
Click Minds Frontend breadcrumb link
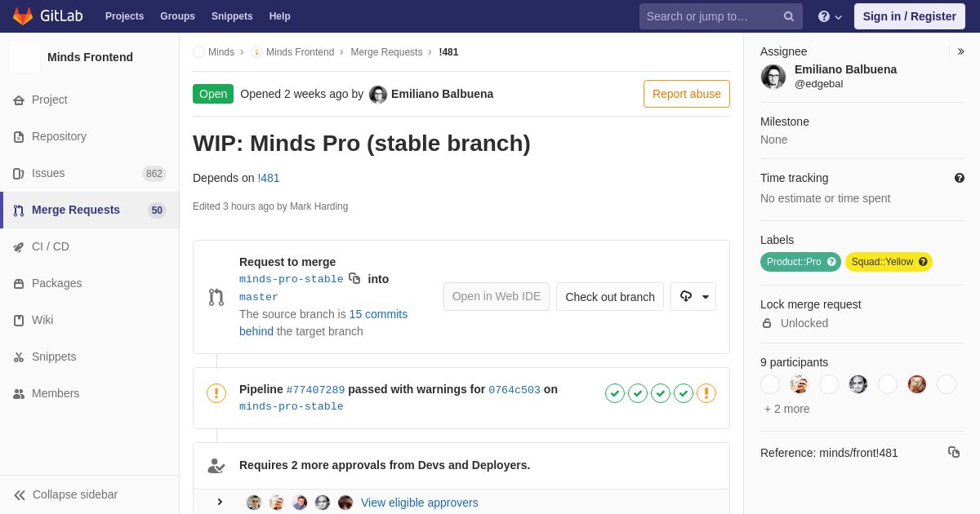click(300, 52)
